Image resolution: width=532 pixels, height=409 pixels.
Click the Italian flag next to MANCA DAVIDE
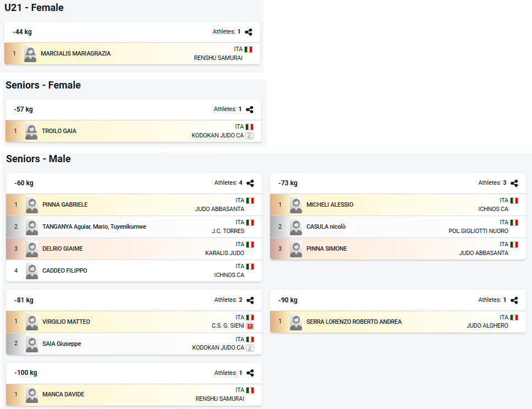[x=250, y=390]
